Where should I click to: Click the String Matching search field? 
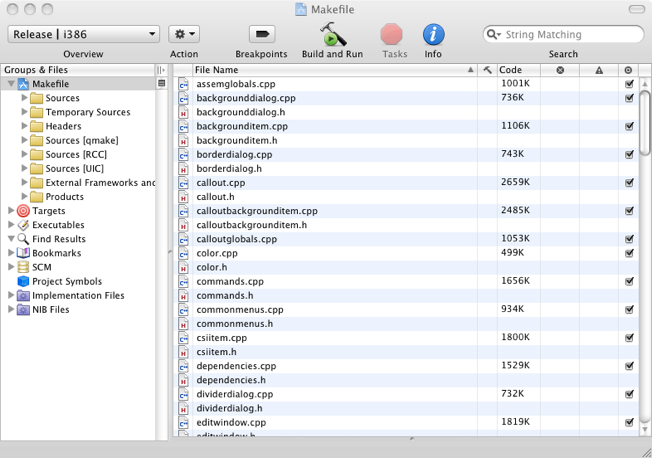pyautogui.click(x=565, y=34)
